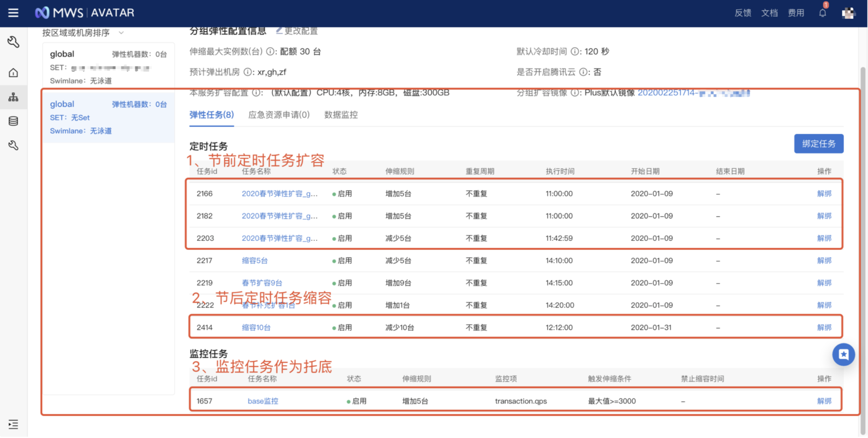The width and height of the screenshot is (868, 438).
Task: Click info icon beside 预计弹出机房
Action: point(247,72)
